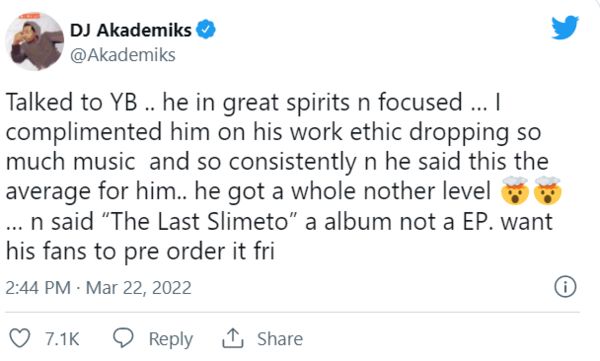The height and width of the screenshot is (361, 600).
Task: Open the tweet info circle icon
Action: tap(565, 287)
